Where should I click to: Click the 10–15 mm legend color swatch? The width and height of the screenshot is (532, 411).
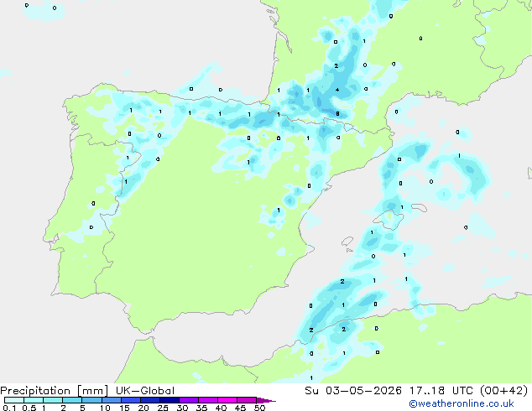click(x=111, y=400)
